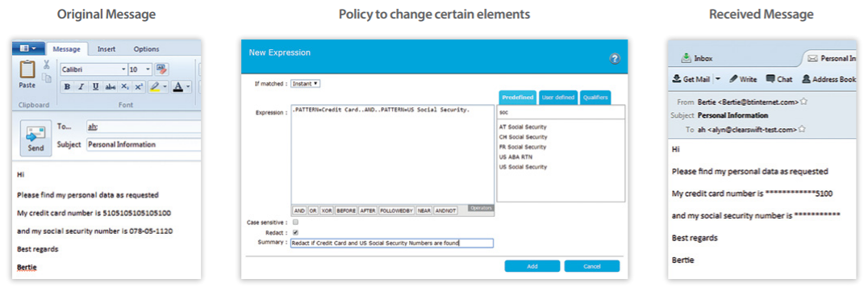This screenshot has width=868, height=300.
Task: Insert the BEFORE operator
Action: click(345, 210)
